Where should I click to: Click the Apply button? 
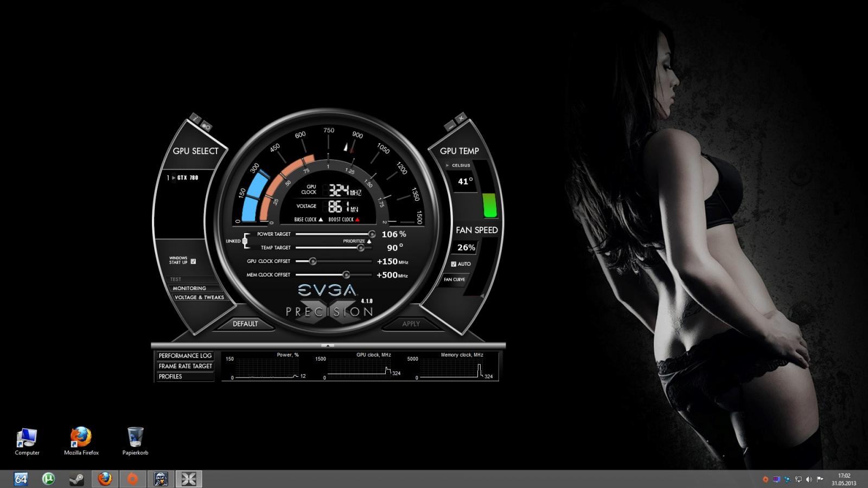pos(411,324)
